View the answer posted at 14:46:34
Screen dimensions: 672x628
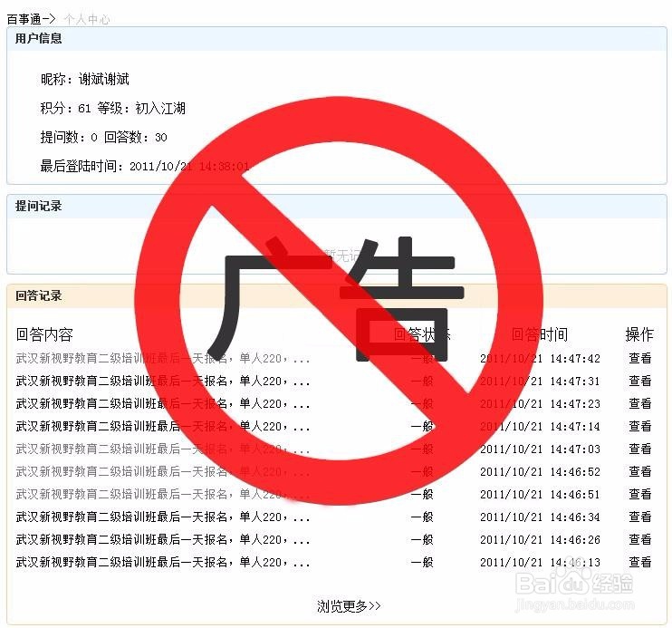click(640, 517)
